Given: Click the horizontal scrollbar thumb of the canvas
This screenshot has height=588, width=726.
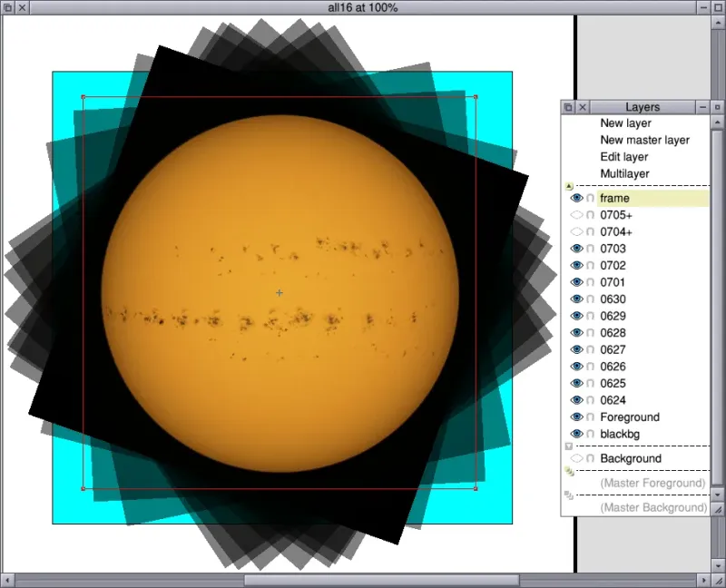Looking at the screenshot, I should tap(382, 580).
